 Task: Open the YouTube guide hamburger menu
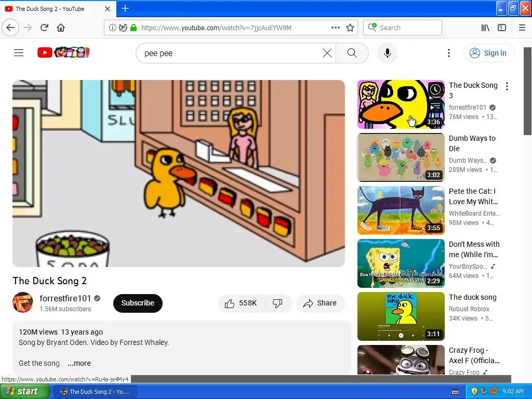pos(19,53)
